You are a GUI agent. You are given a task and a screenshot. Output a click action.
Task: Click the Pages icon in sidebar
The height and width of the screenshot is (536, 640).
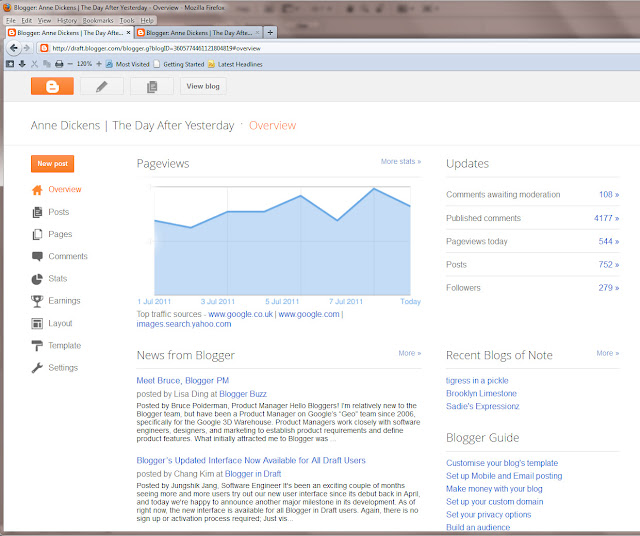point(37,234)
